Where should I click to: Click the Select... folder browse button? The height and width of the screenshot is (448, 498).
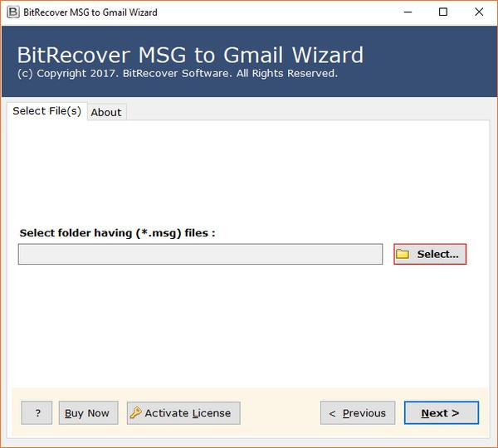click(x=430, y=254)
